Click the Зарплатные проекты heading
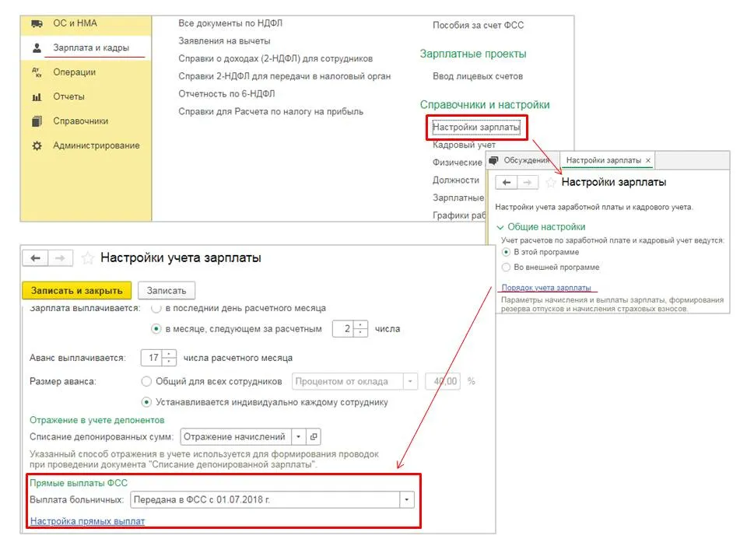 473,54
